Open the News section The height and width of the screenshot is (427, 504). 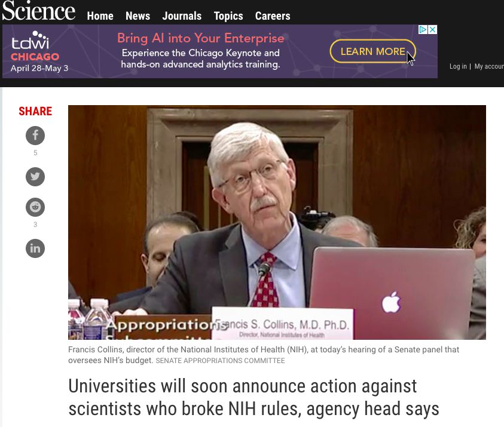click(138, 16)
